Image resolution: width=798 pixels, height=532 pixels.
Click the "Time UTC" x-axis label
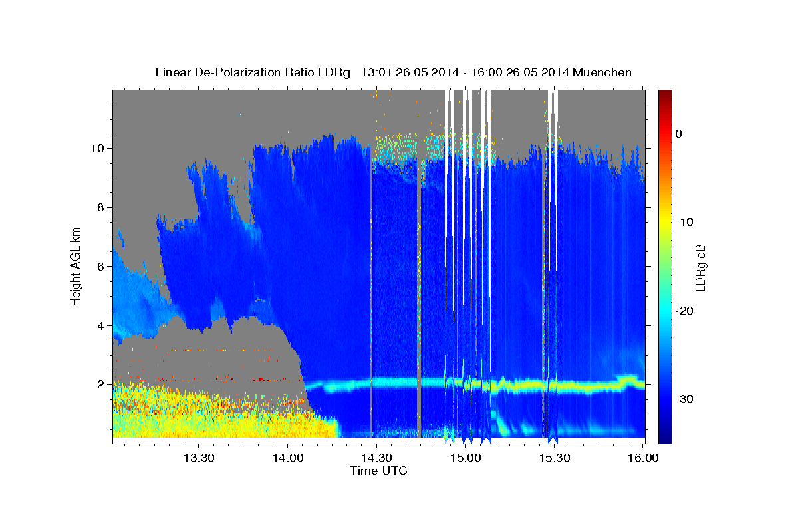coord(378,471)
